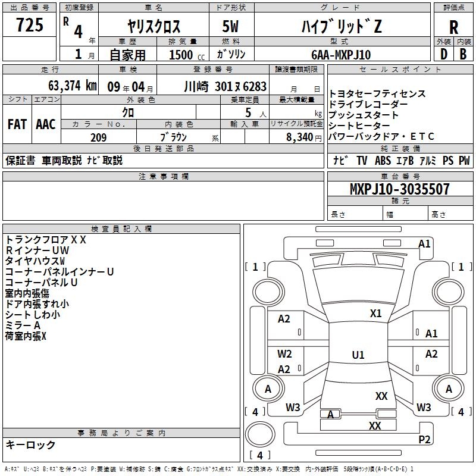Click rear right wheel marked A

[448, 389]
